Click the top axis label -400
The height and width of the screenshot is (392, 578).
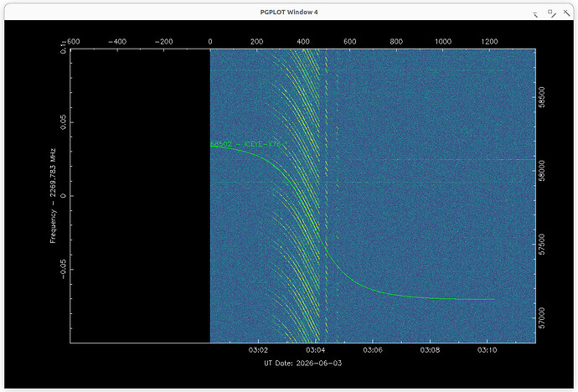point(117,42)
